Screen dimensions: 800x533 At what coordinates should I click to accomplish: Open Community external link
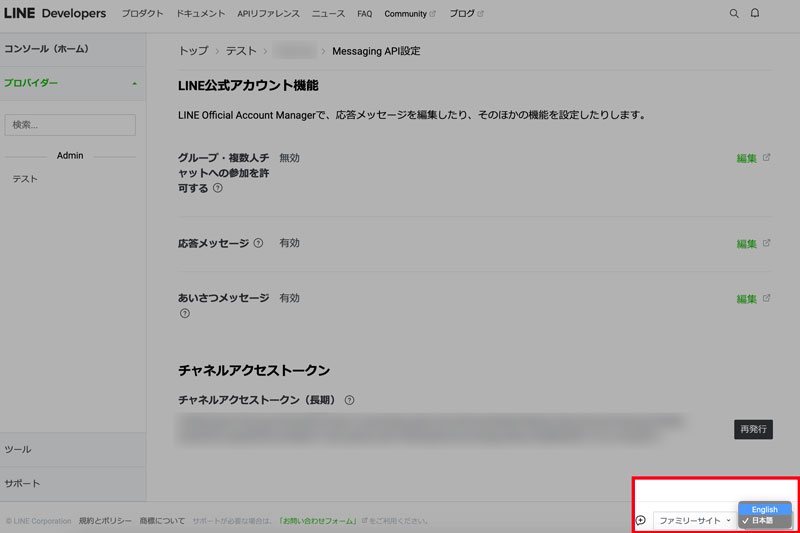[410, 14]
